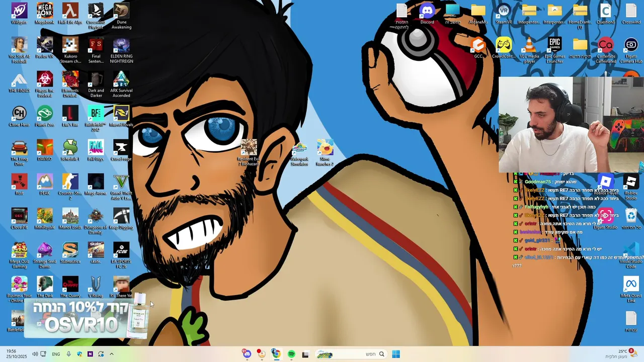Screen dimensions: 644x362
Task: Open the volume control in taskbar
Action: [x=35, y=354]
